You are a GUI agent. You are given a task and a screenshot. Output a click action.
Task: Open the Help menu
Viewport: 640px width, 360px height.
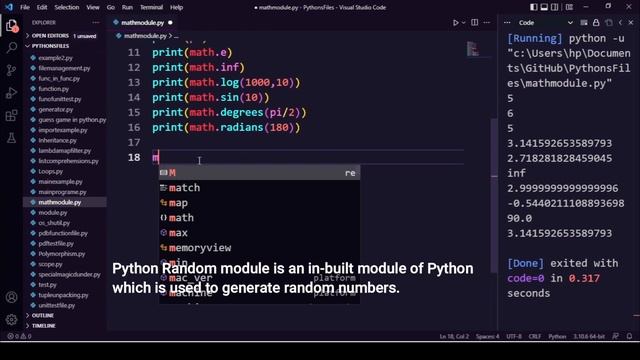point(176,7)
